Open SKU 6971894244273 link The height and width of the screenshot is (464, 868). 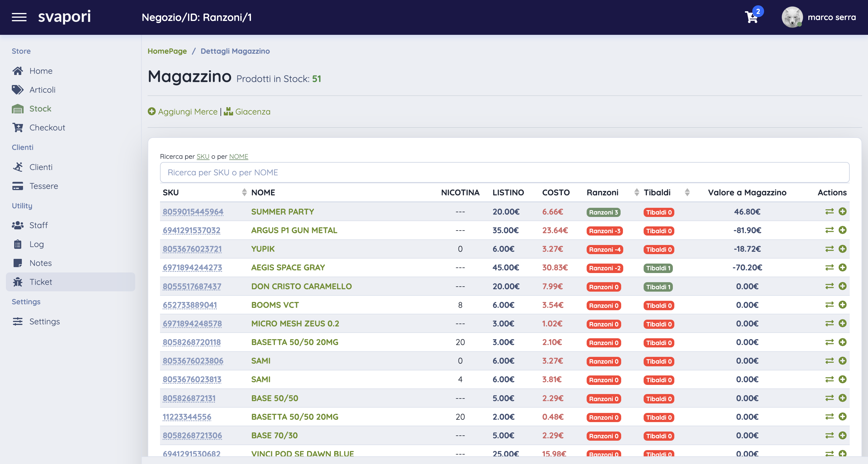tap(192, 267)
